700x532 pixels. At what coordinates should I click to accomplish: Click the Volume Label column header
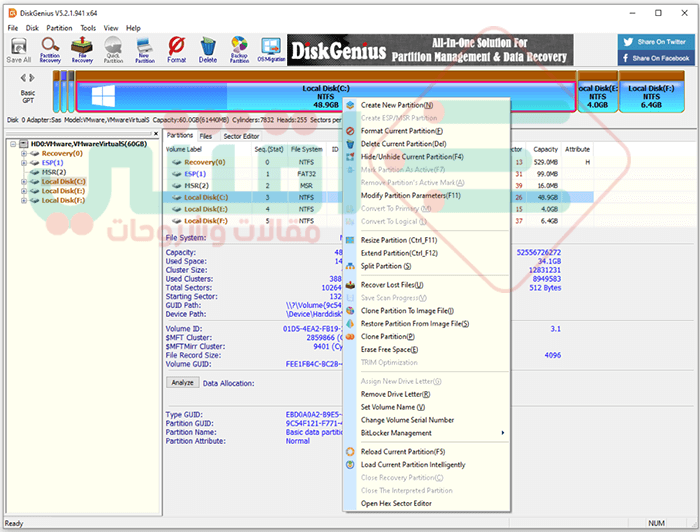183,149
